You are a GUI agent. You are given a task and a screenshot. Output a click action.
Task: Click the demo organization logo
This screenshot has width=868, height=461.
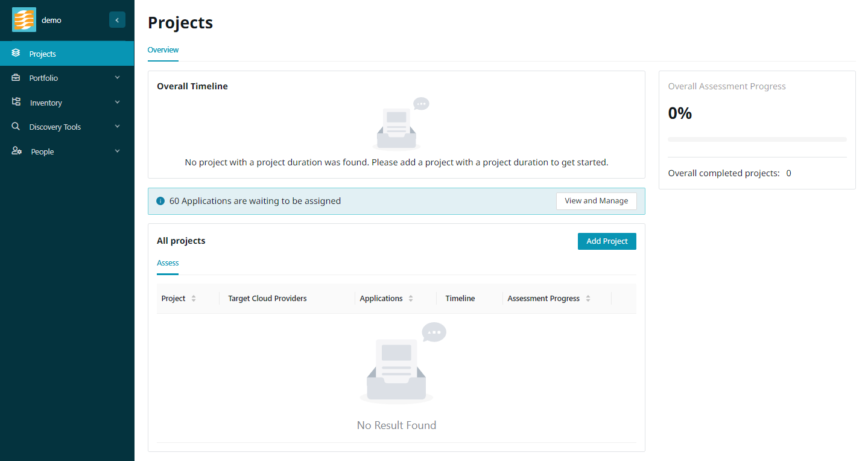pyautogui.click(x=24, y=20)
